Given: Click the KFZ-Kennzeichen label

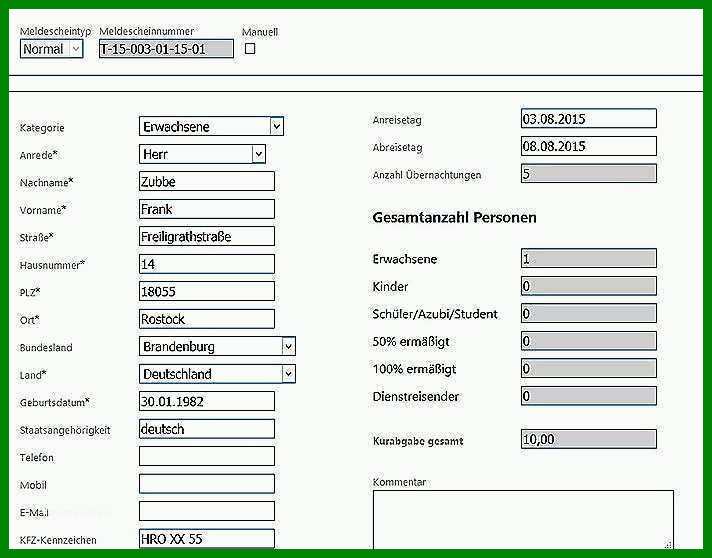Looking at the screenshot, I should click(x=58, y=540).
